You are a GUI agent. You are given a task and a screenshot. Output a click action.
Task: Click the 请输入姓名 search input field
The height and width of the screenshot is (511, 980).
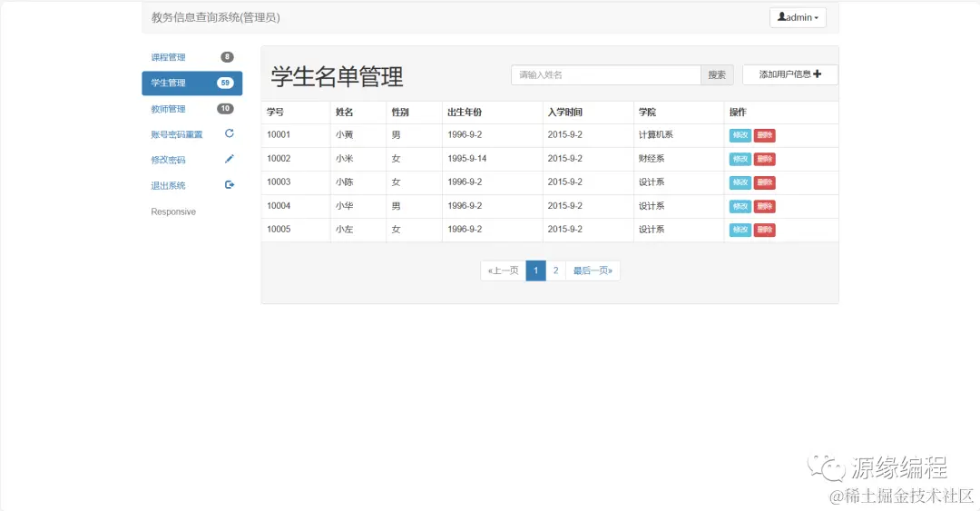tap(605, 75)
